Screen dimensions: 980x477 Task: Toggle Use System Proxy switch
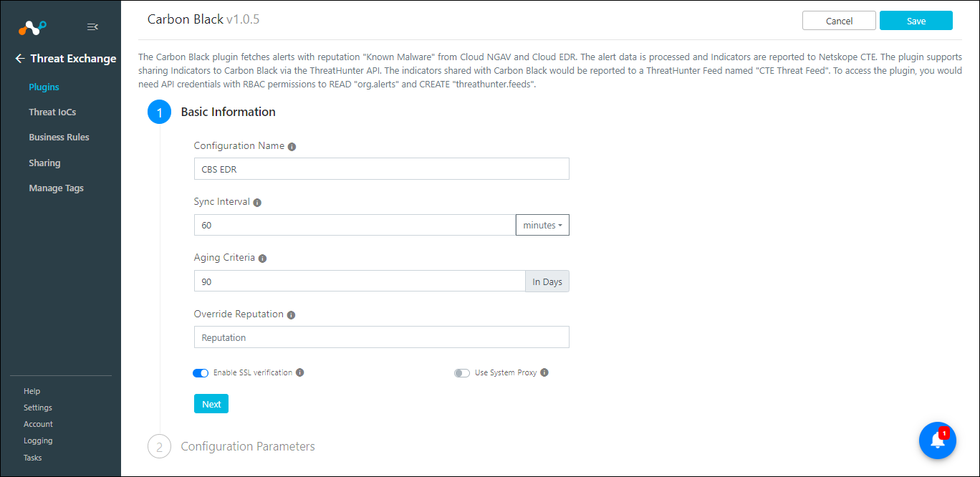point(462,373)
